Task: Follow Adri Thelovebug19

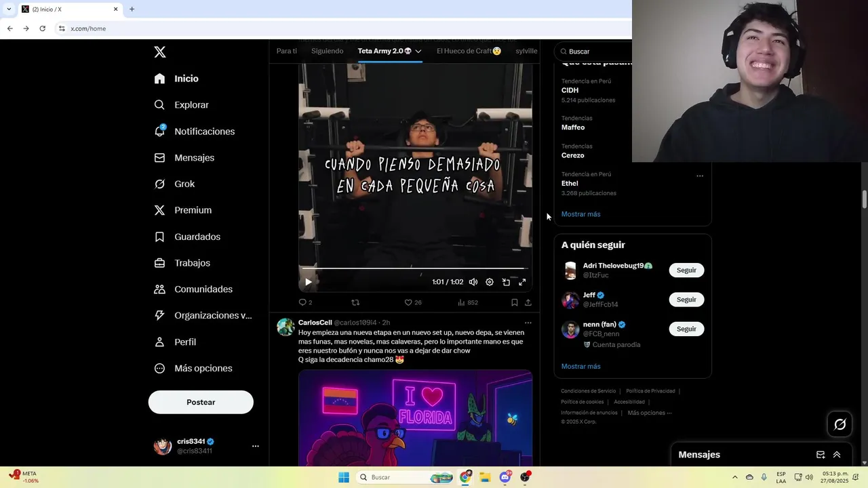Action: (686, 270)
